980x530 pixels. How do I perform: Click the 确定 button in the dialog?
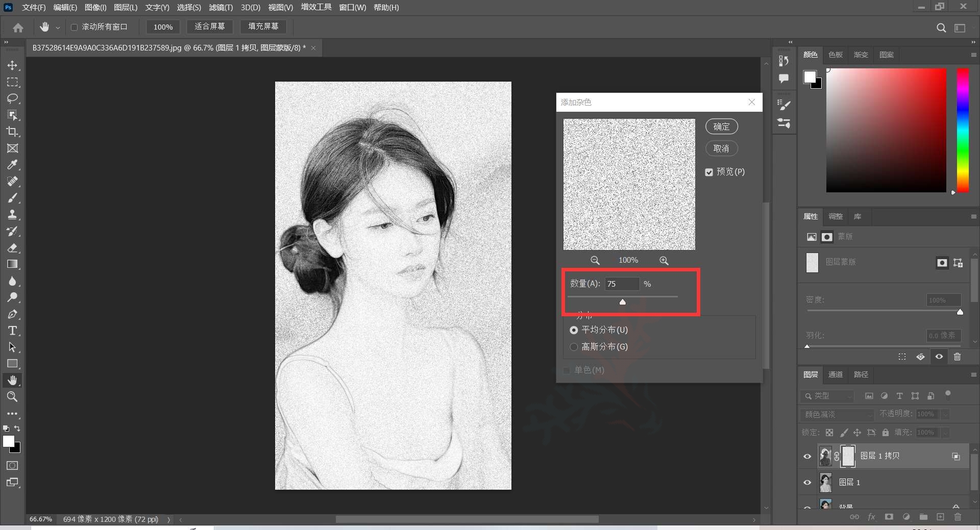721,126
